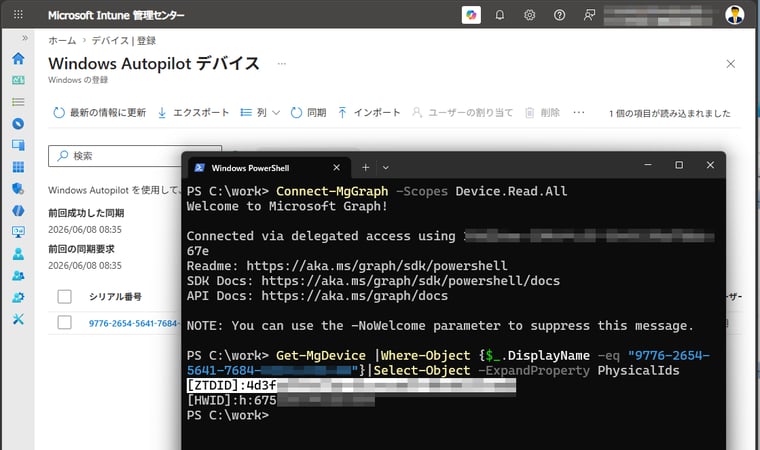Open Groups icon in sidebar
760x450 pixels.
tap(18, 275)
